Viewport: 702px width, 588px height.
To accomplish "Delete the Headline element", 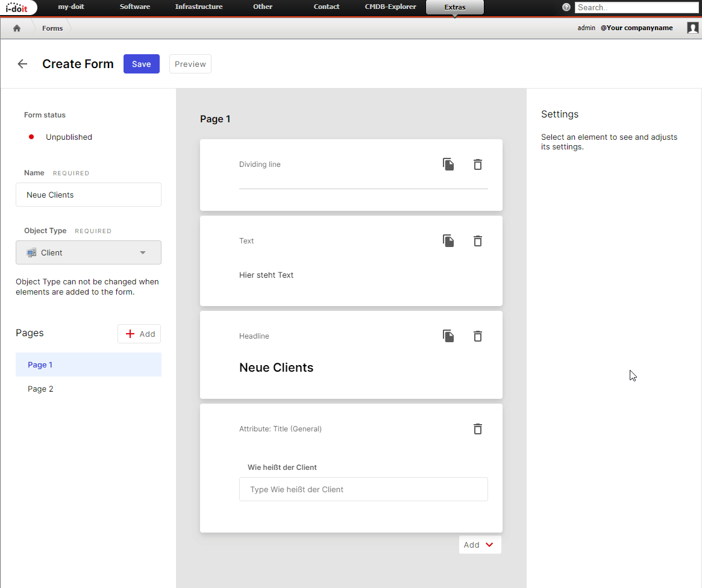I will [478, 336].
